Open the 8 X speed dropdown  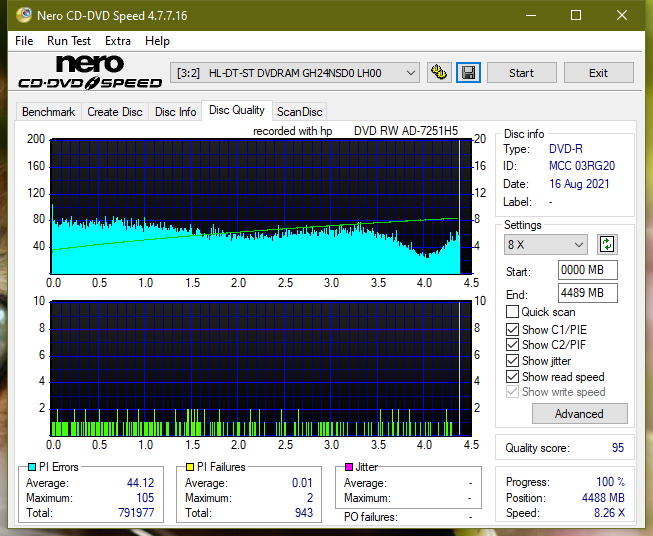[x=546, y=244]
